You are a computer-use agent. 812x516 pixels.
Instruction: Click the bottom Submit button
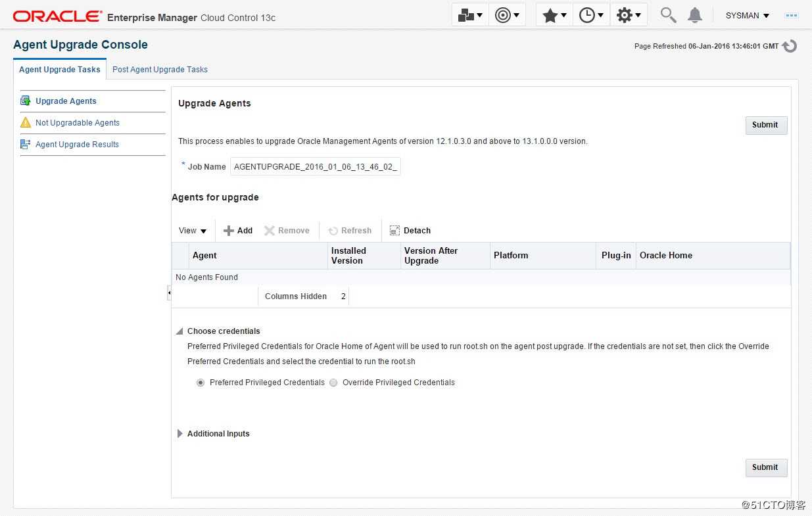pos(766,467)
